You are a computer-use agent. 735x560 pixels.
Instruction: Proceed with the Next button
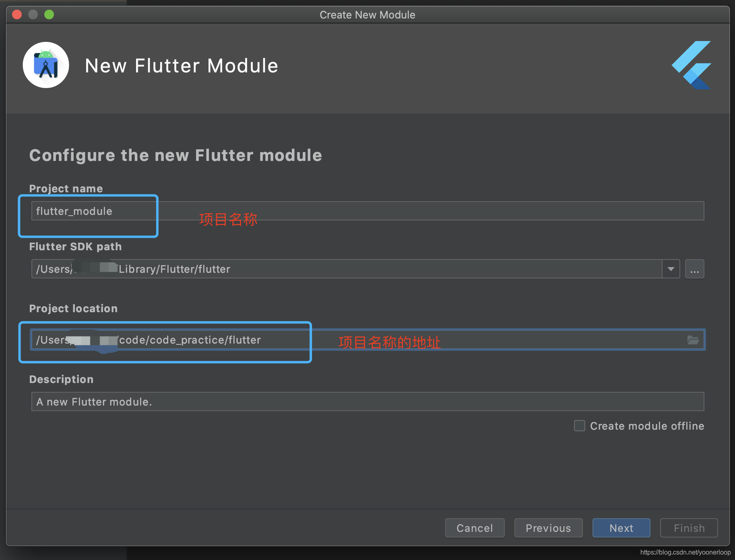point(621,528)
